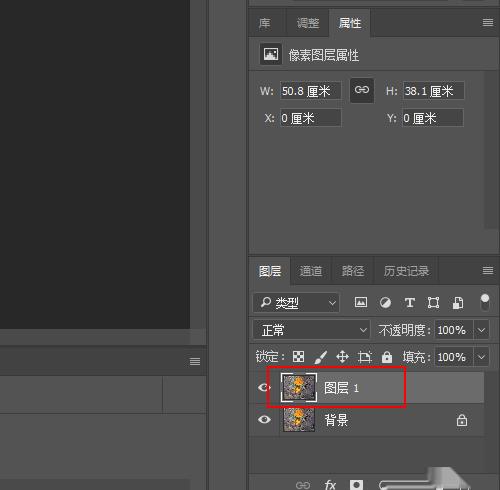Lock layer position
Screen dimensions: 500x490
point(342,357)
